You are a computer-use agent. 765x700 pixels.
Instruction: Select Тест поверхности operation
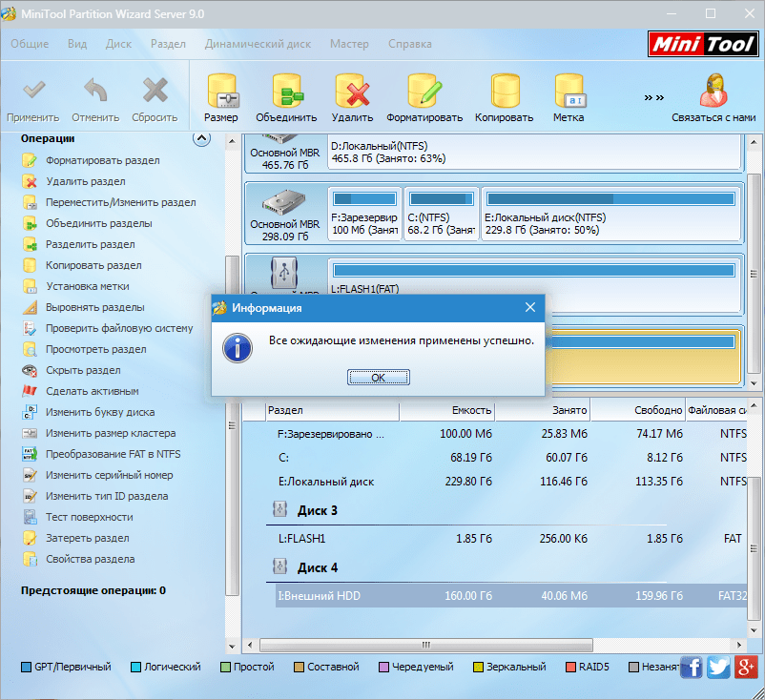89,517
